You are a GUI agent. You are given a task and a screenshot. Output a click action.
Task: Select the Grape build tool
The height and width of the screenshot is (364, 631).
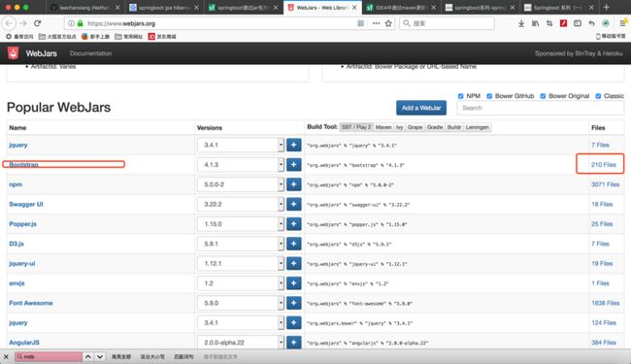pos(415,127)
